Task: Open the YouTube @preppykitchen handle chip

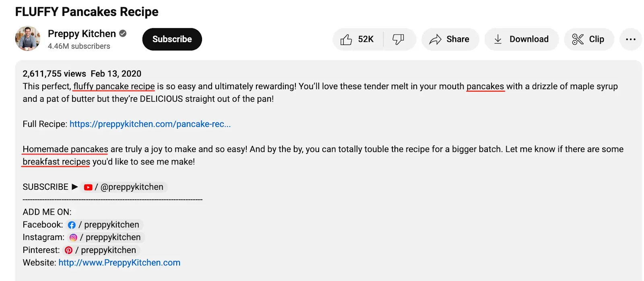Action: [x=124, y=187]
